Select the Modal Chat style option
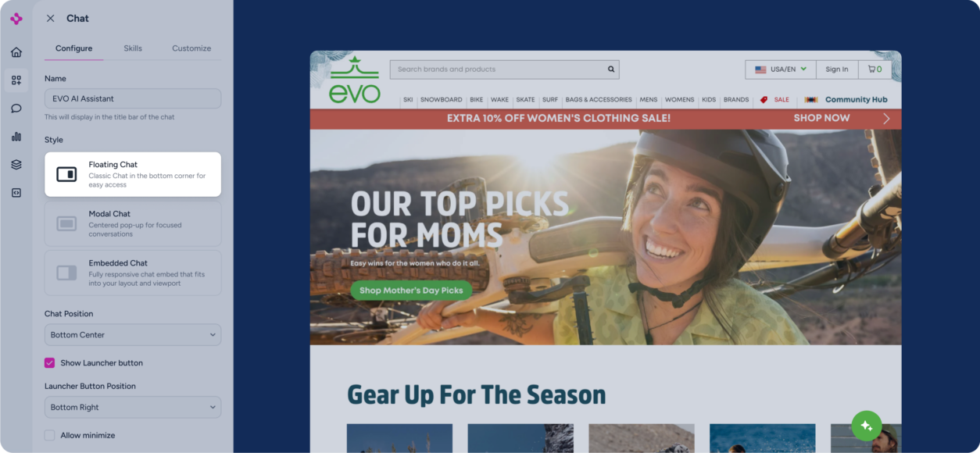 pos(133,223)
